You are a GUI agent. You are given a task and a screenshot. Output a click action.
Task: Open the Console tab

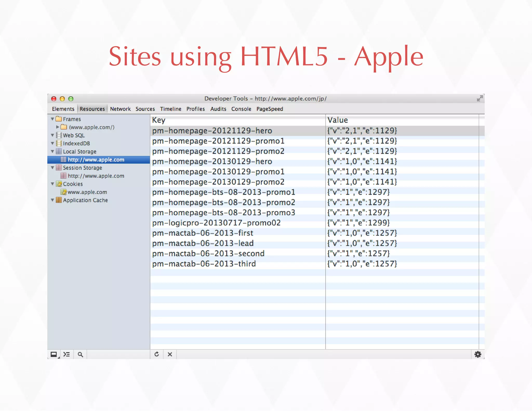click(x=241, y=109)
